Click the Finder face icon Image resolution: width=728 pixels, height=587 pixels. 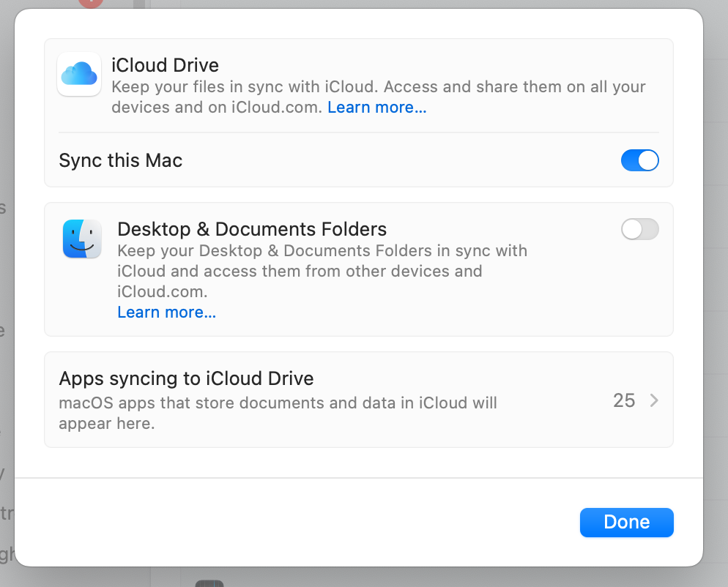pos(82,239)
